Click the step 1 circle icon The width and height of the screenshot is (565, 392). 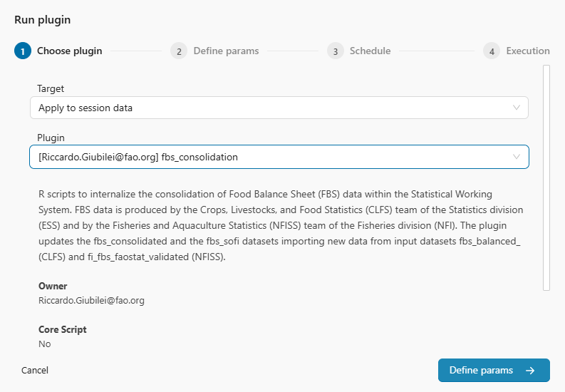[23, 51]
